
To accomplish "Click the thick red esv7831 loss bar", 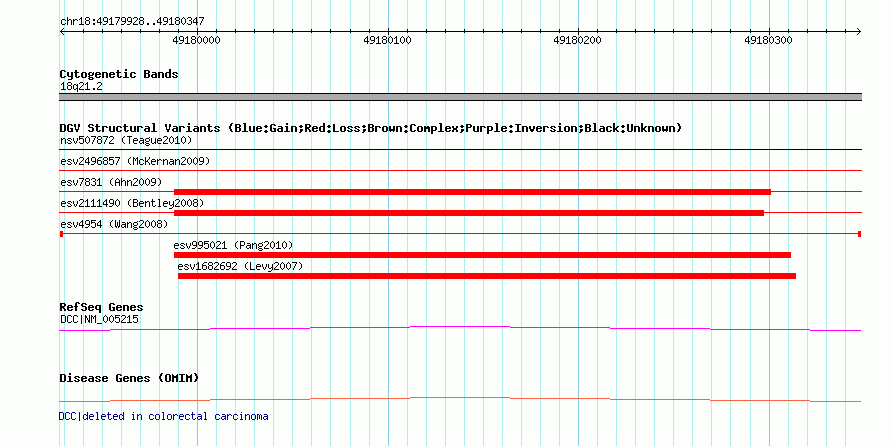I will pyautogui.click(x=472, y=192).
